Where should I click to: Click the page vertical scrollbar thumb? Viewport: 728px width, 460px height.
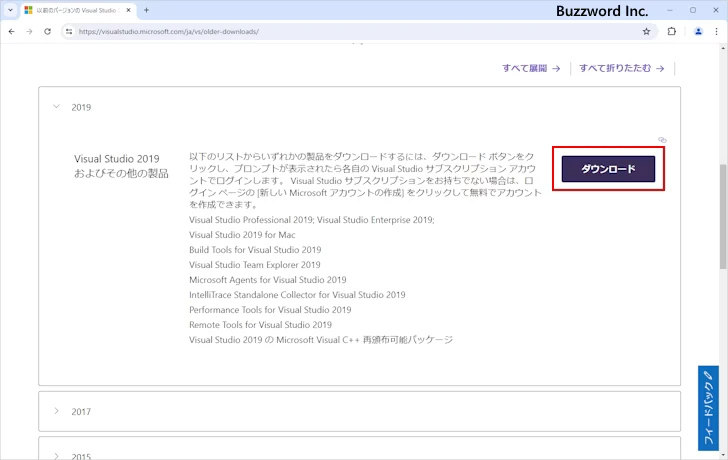(x=723, y=216)
